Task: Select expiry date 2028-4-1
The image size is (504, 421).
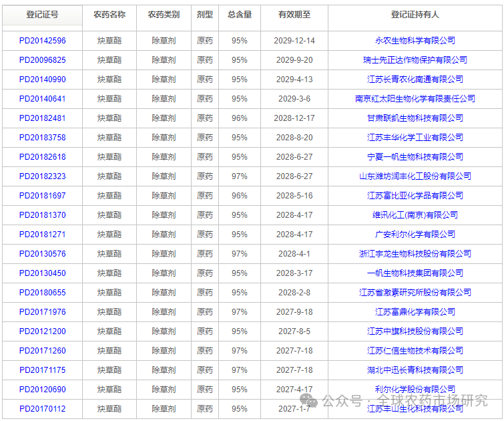Action: tap(294, 254)
